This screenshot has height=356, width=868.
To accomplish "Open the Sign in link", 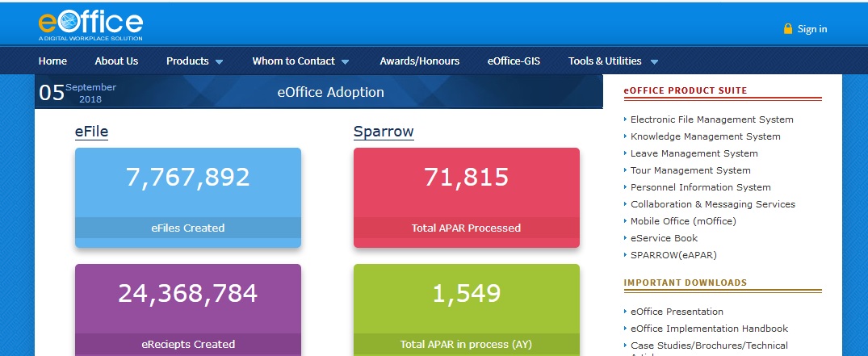I will [811, 29].
